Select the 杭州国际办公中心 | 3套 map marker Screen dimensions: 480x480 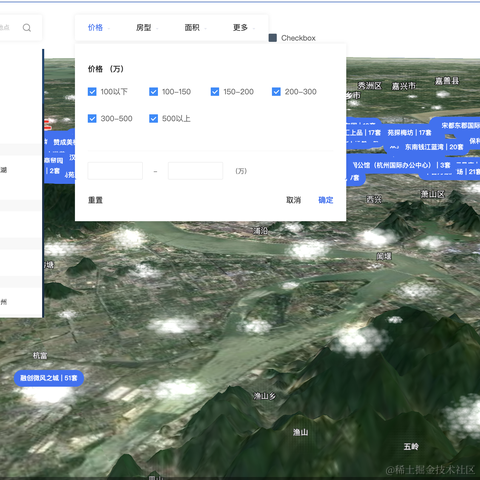point(402,165)
